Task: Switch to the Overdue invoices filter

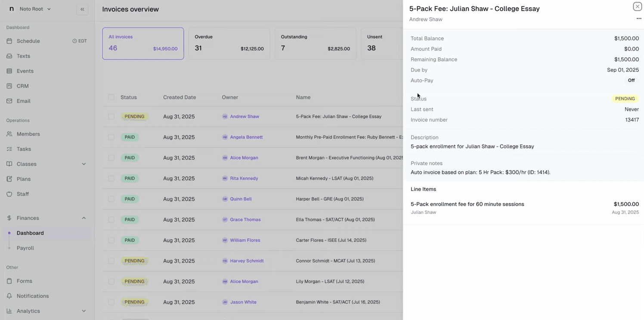Action: click(x=229, y=43)
